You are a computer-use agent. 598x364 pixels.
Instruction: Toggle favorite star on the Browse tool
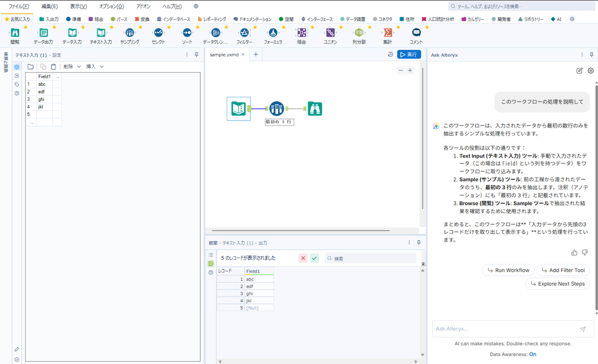[x=25, y=27]
